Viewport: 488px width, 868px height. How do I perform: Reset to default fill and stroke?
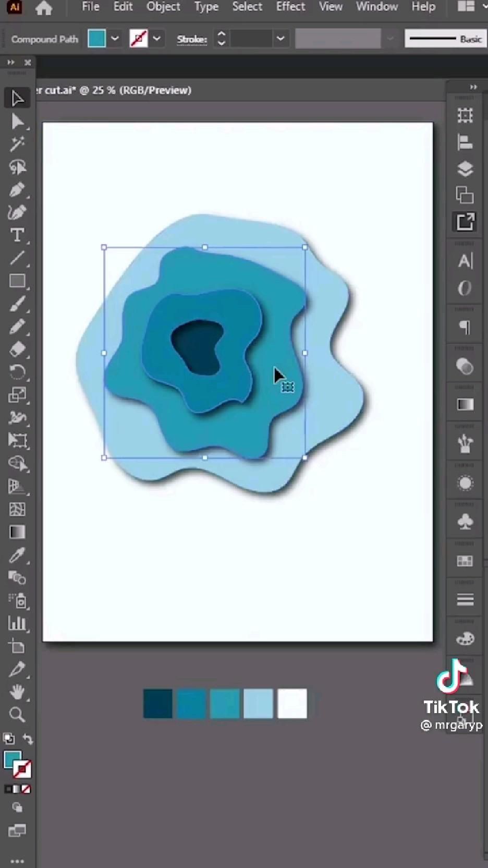[8, 739]
